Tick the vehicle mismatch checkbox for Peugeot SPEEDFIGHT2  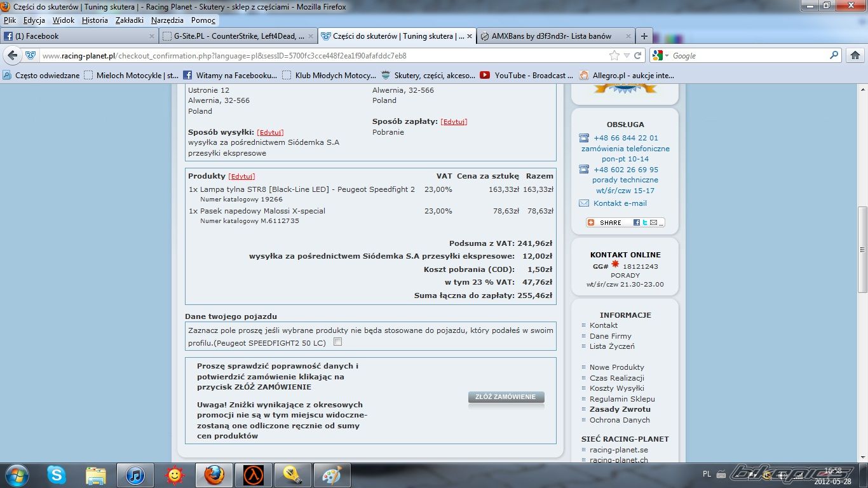(x=338, y=342)
